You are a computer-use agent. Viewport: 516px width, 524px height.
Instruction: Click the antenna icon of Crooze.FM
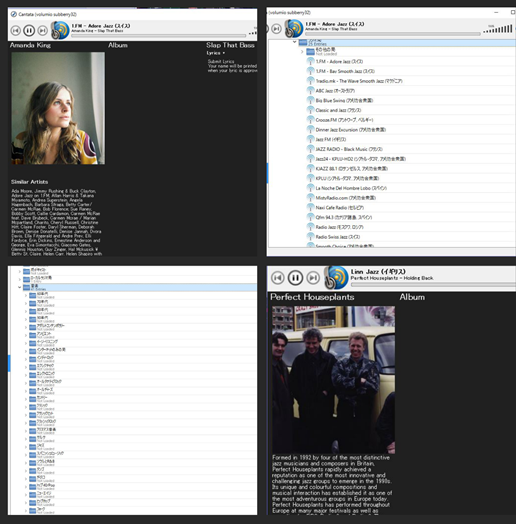click(310, 120)
